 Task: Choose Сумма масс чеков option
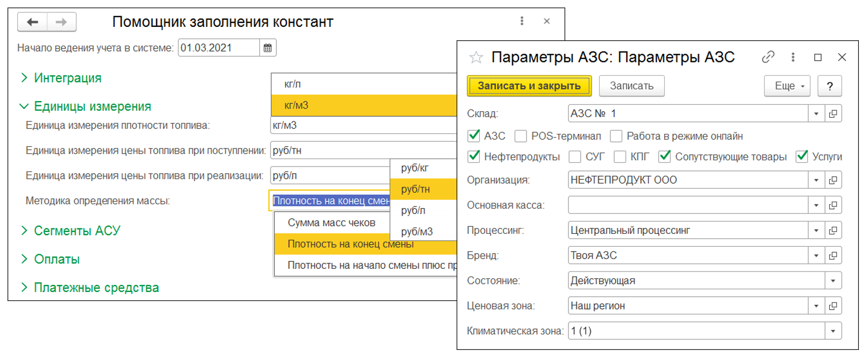tap(331, 223)
